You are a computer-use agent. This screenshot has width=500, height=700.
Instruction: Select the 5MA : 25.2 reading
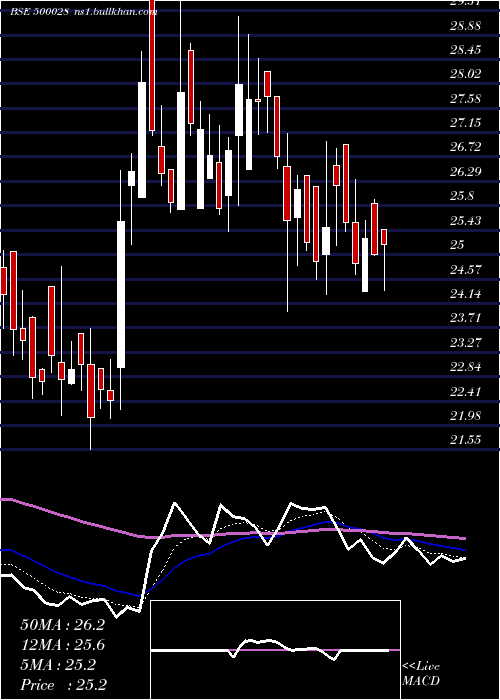(58, 665)
